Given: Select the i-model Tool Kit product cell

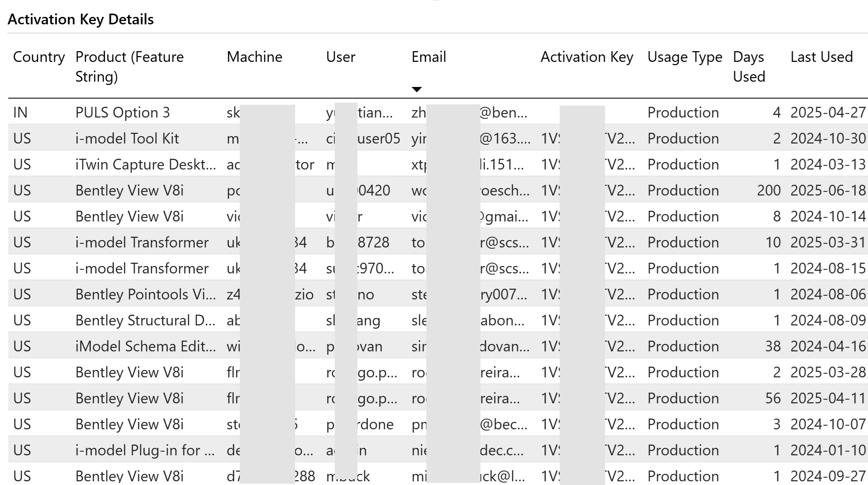Looking at the screenshot, I should (x=127, y=139).
